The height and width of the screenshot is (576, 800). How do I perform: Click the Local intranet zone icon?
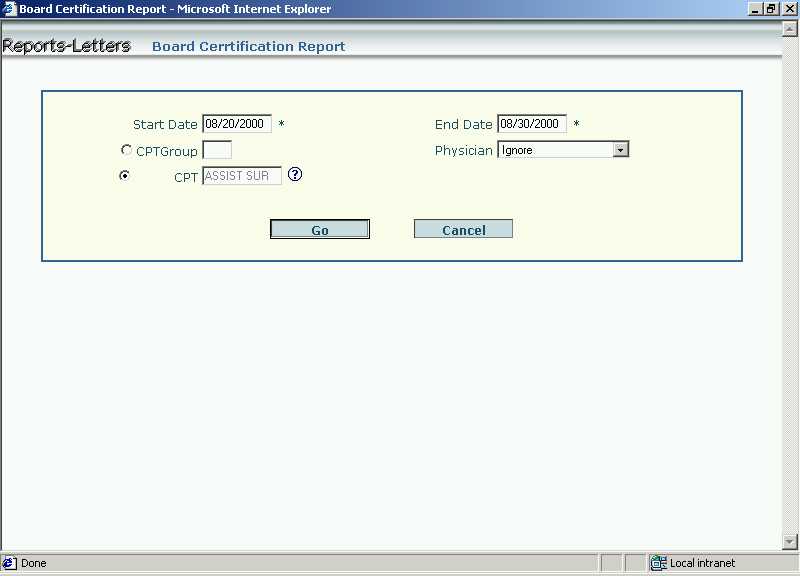658,563
